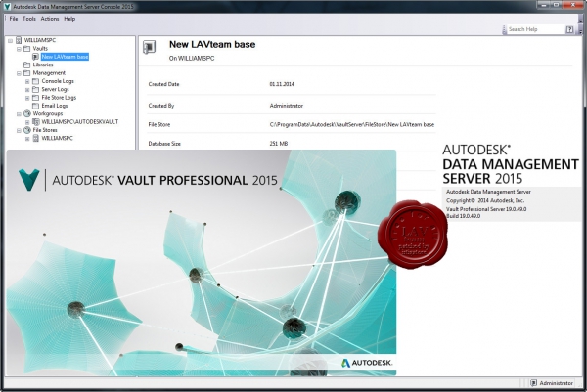Click the Administrator icon in status bar
Image resolution: width=587 pixels, height=392 pixels.
(534, 383)
